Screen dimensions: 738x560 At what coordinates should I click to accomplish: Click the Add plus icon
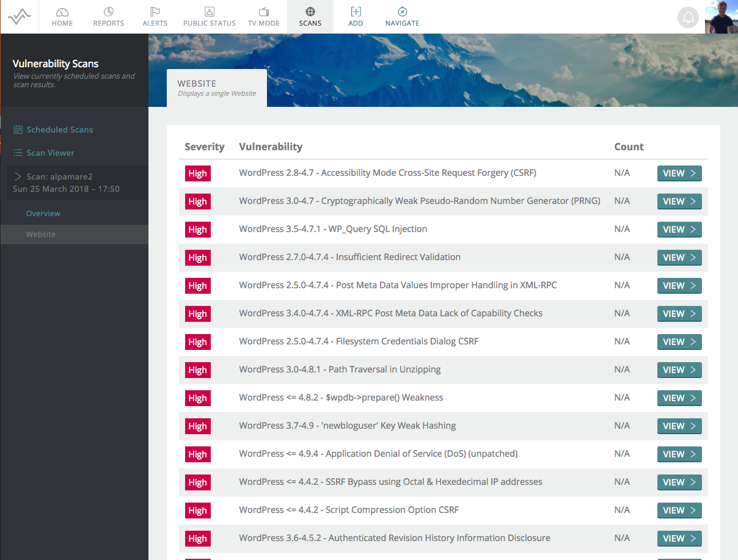[356, 12]
